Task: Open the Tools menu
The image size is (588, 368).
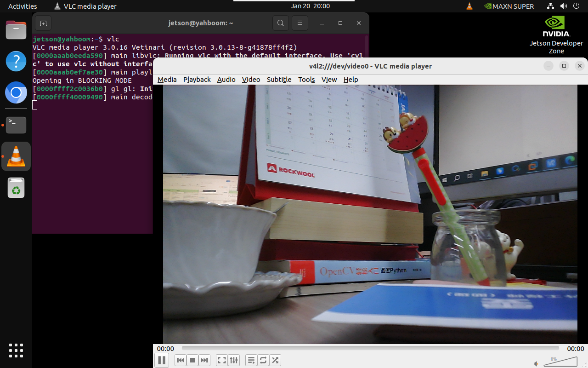Action: click(306, 80)
